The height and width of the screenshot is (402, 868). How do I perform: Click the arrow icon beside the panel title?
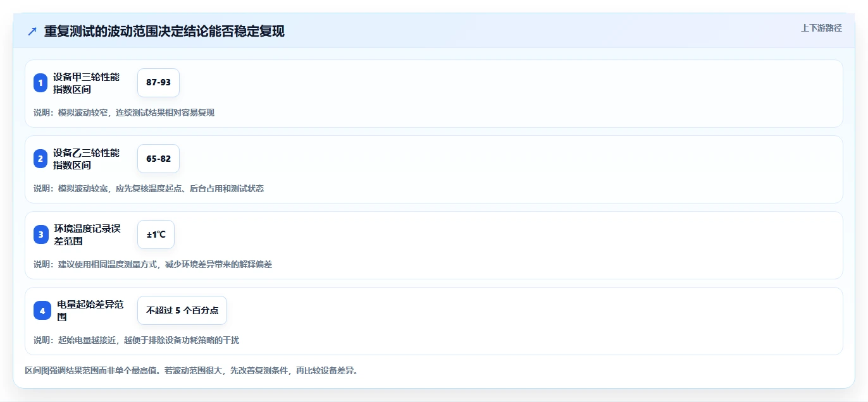32,32
